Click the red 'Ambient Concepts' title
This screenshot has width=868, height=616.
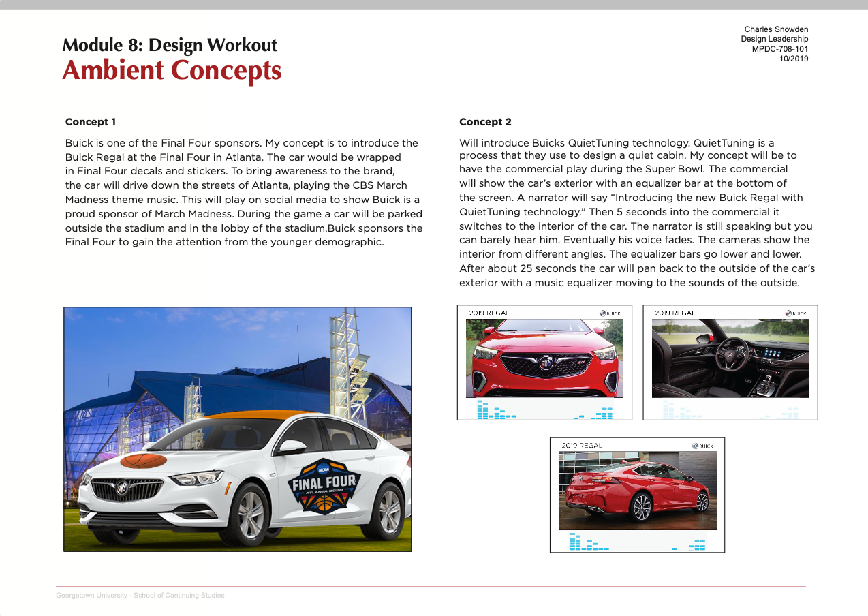click(172, 70)
